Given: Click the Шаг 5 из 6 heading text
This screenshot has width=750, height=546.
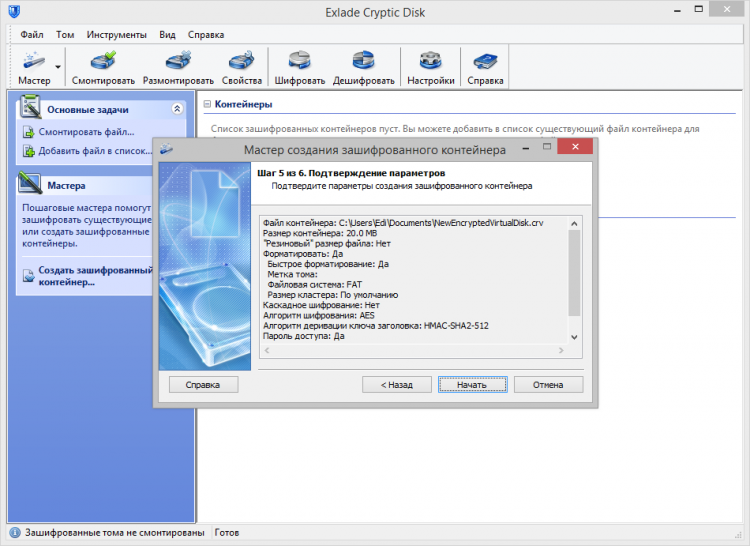Looking at the screenshot, I should pos(351,173).
